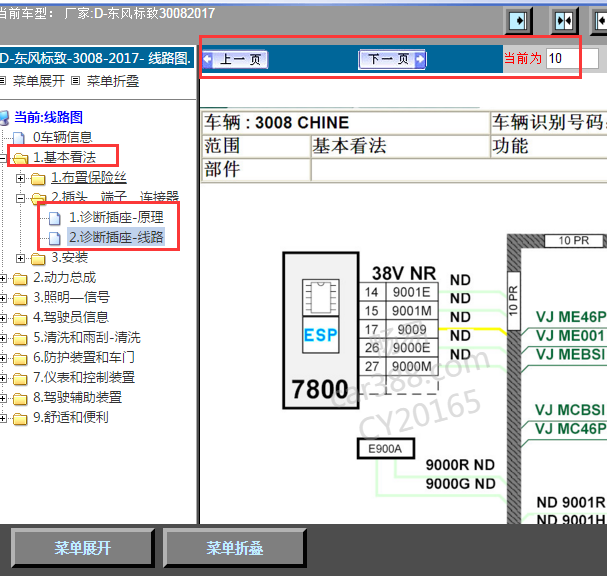Open 2.诊断插座-线路 document
The image size is (607, 581).
[x=116, y=237]
